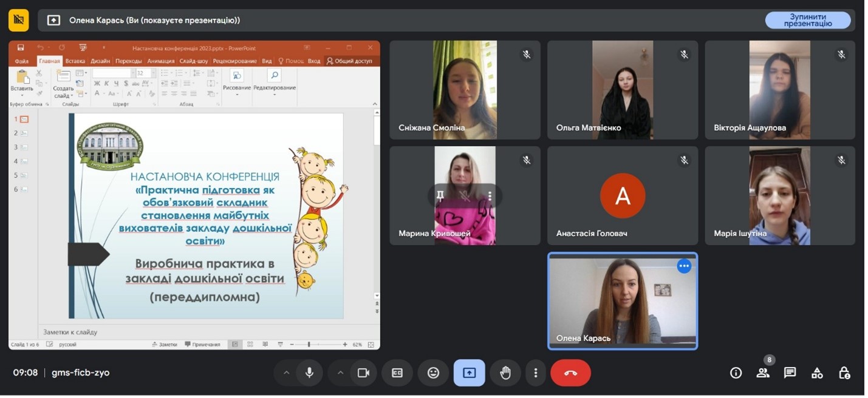Expand audio settings arrow next to microphone
Screen dimensions: 868x398
[x=286, y=373]
